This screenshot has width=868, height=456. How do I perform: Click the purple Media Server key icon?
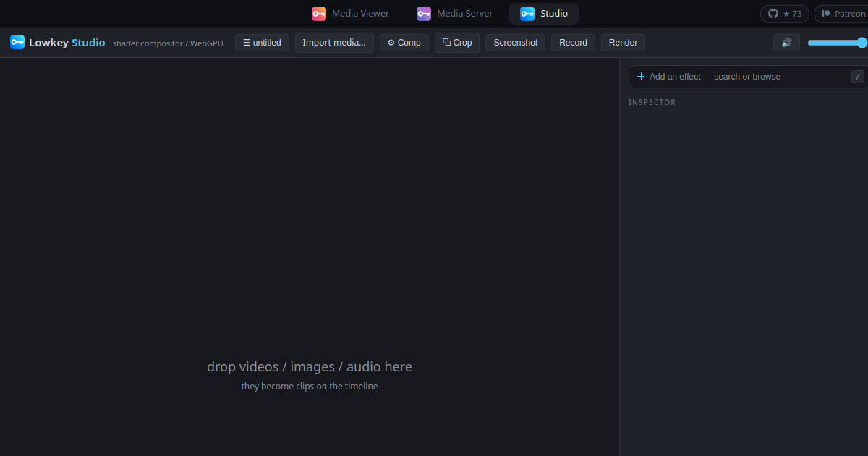(x=424, y=14)
